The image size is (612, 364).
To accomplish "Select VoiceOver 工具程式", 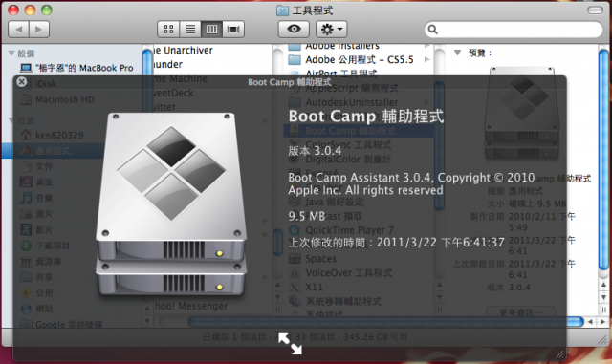I will [340, 272].
